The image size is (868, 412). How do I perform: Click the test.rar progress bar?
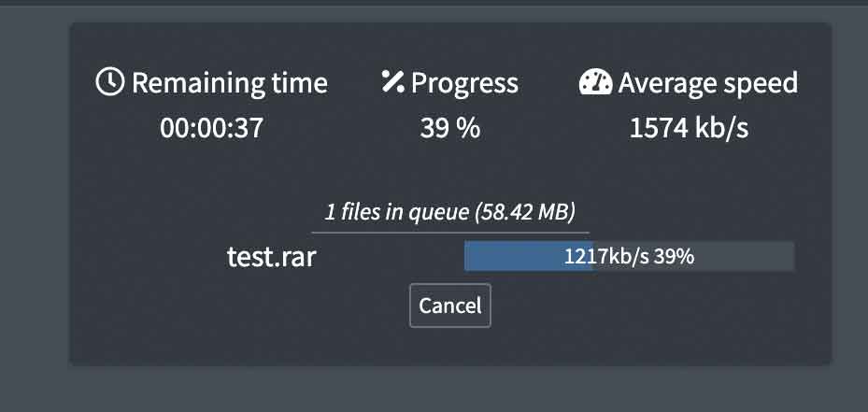click(629, 256)
